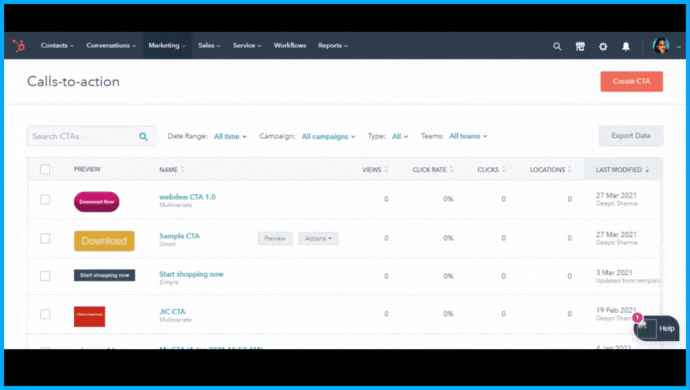This screenshot has height=390, width=690.
Task: Select the JIC CTA row checkbox
Action: 45,314
